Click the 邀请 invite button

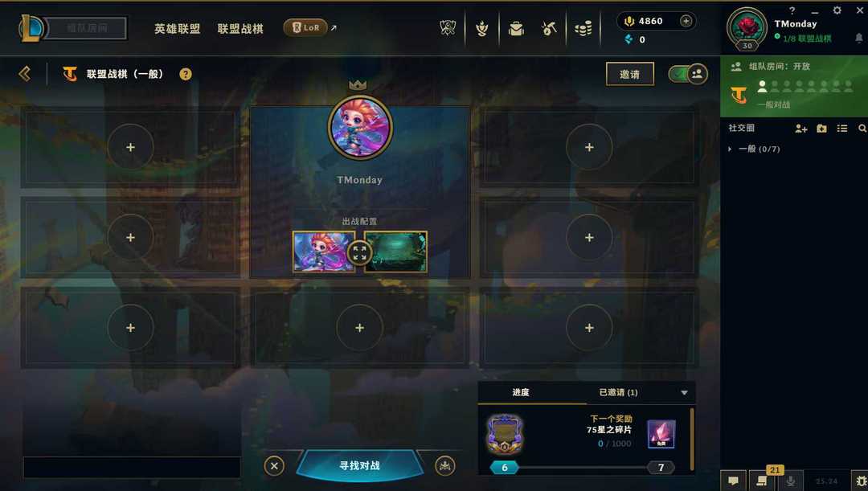[630, 74]
